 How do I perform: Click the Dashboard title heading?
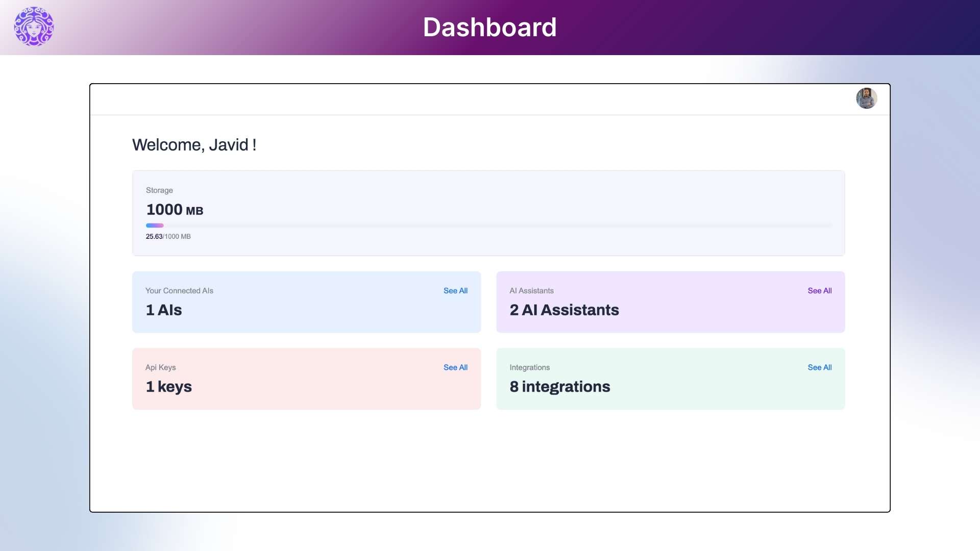[x=489, y=27]
